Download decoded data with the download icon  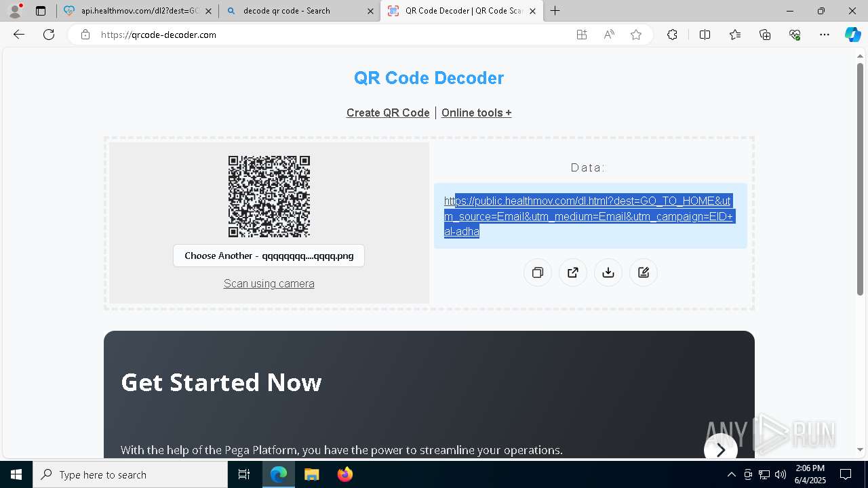coord(608,272)
